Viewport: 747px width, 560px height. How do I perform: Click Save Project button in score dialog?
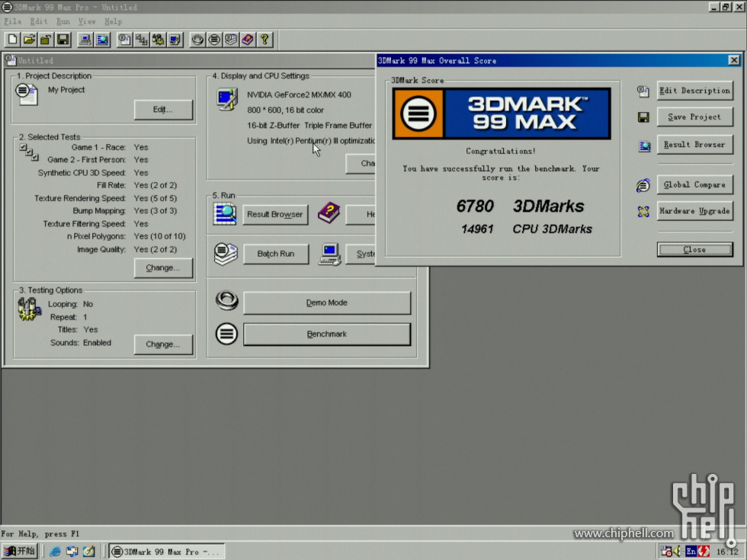[x=694, y=117]
